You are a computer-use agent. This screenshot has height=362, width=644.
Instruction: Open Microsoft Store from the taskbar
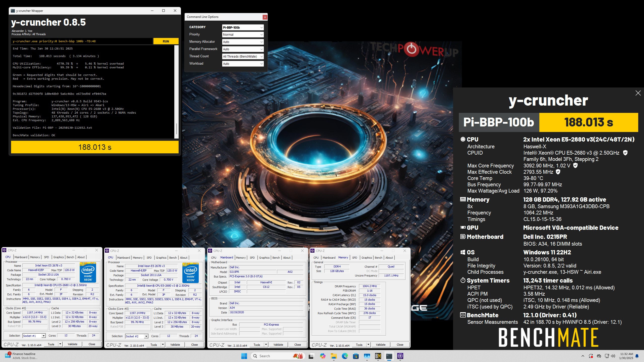click(356, 356)
